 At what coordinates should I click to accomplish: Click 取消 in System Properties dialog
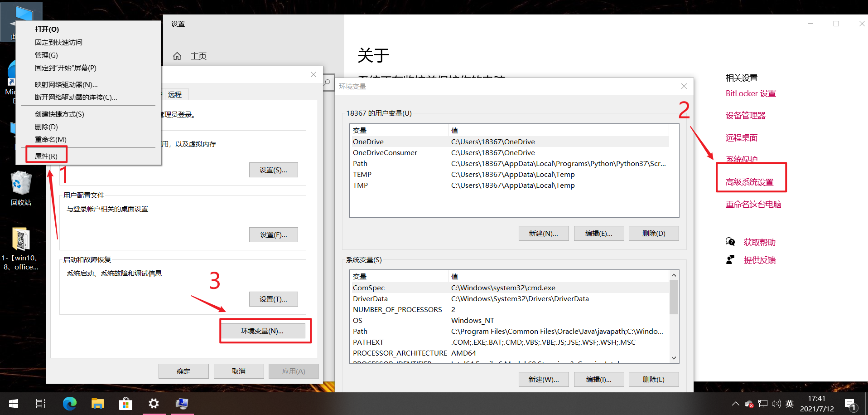pyautogui.click(x=239, y=371)
